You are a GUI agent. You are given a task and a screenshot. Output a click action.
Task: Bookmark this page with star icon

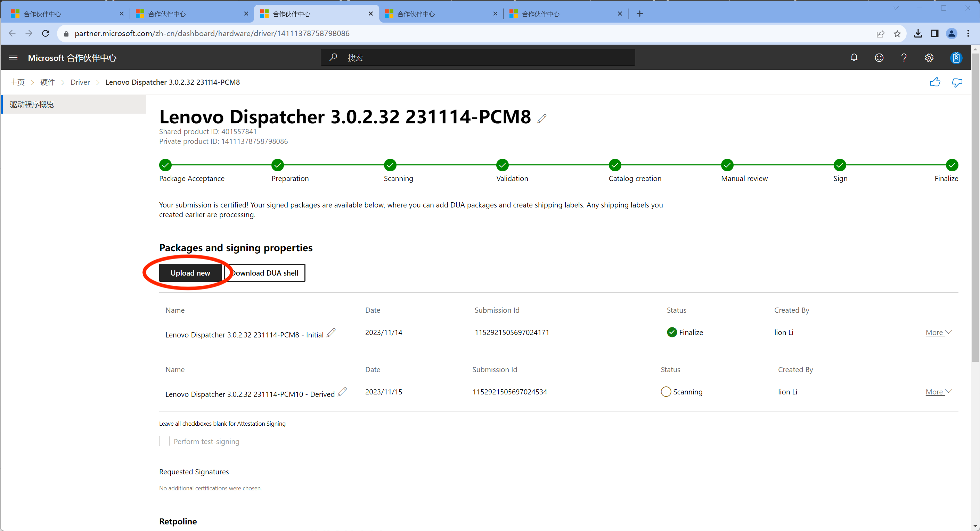click(897, 34)
